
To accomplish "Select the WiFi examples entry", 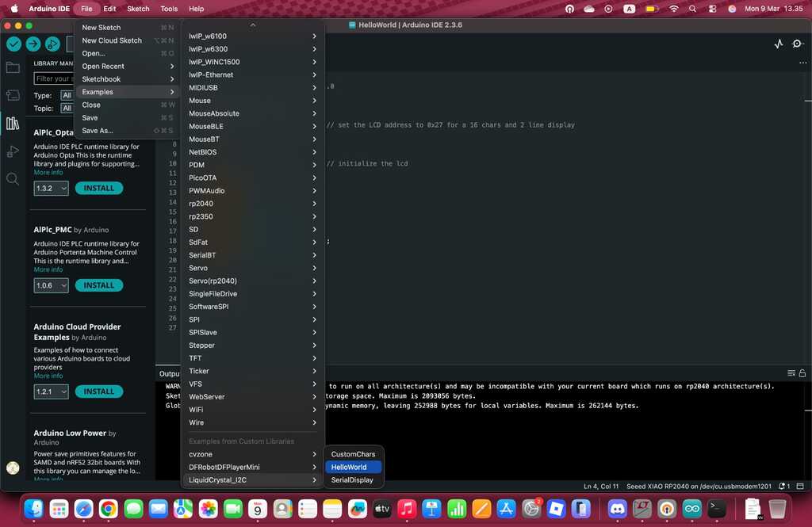I will coord(253,410).
